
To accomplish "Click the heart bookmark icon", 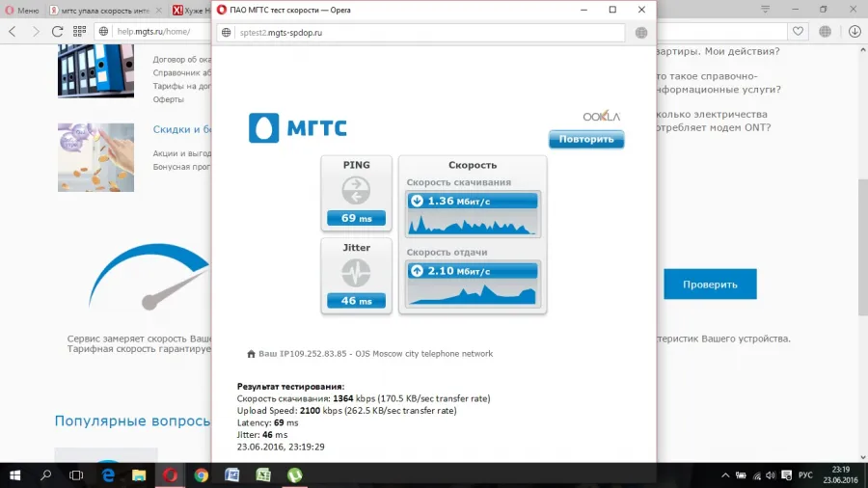I will (798, 32).
